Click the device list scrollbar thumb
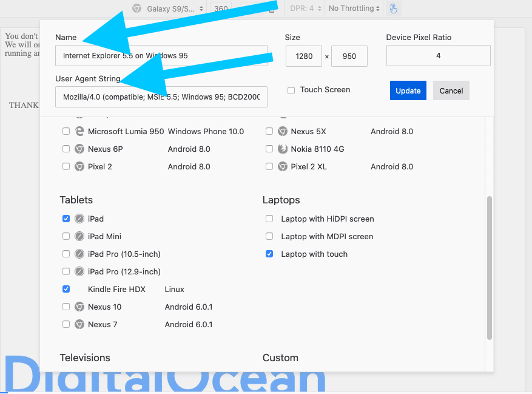532x394 pixels. (490, 268)
